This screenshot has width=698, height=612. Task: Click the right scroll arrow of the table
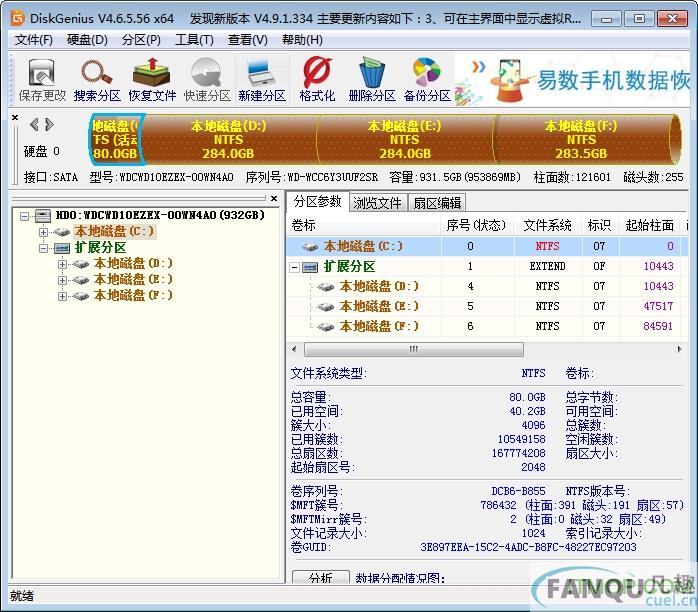pos(679,349)
